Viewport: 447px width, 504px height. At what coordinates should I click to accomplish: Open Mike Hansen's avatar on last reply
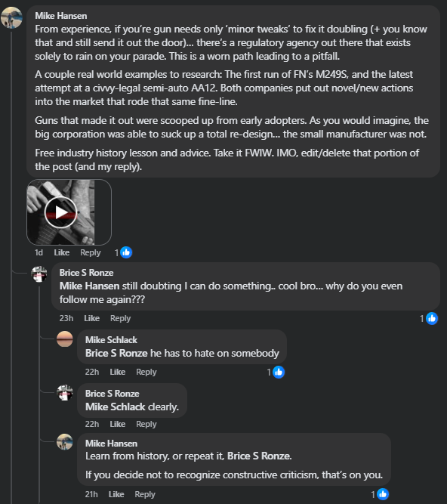[65, 442]
